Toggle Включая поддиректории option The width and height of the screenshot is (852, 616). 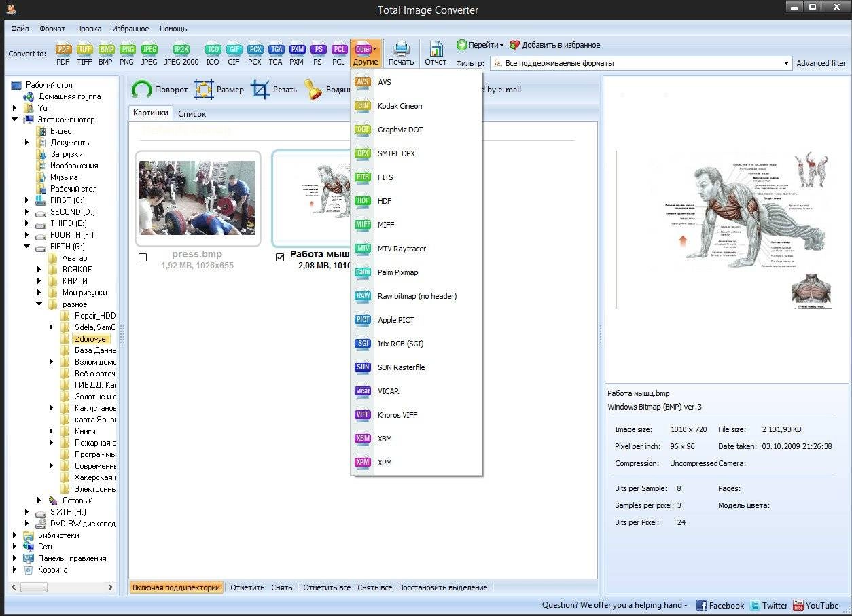tap(177, 587)
